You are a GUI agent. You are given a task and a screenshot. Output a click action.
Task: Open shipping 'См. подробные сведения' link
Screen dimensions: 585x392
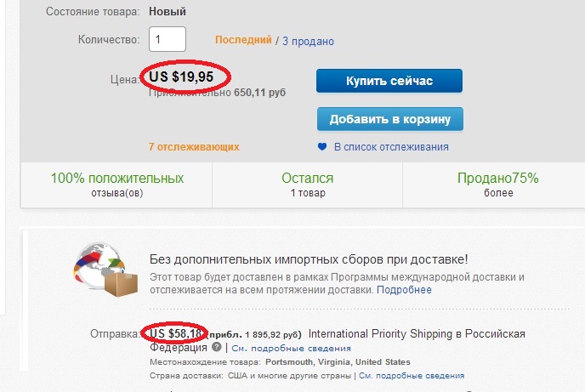tap(292, 348)
